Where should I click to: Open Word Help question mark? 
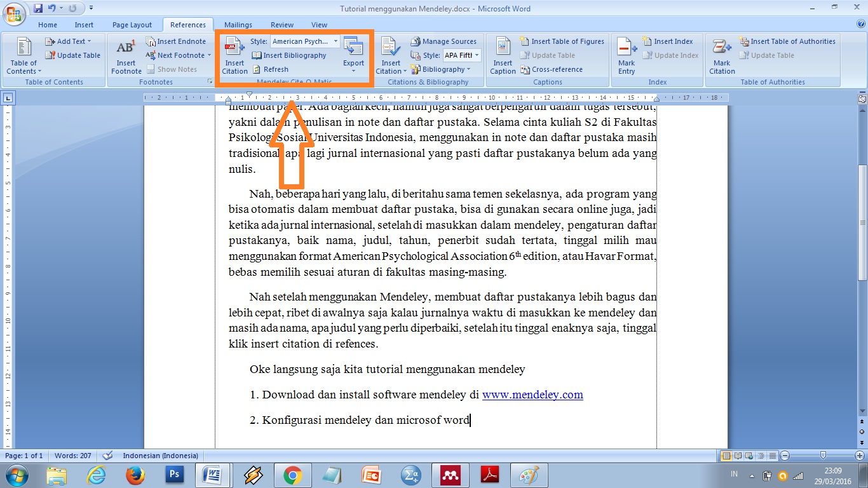tap(861, 24)
